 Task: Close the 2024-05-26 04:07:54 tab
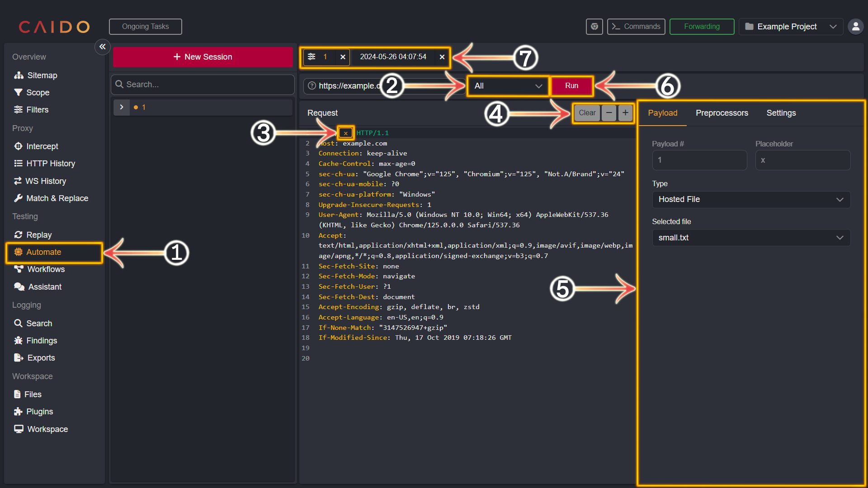coord(442,57)
